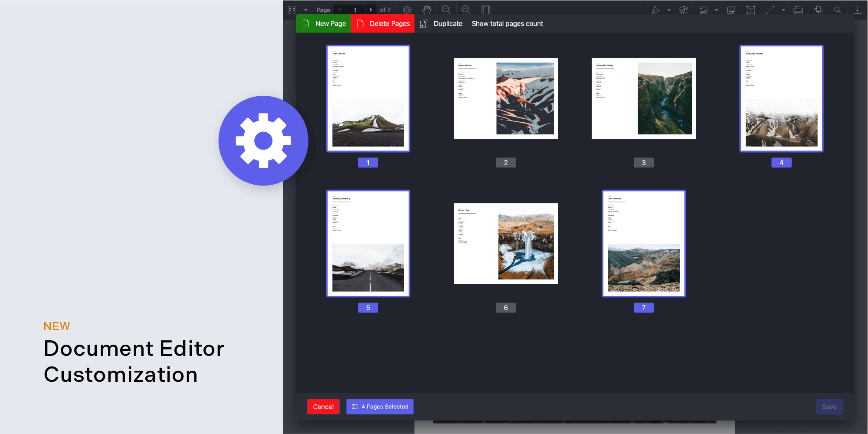
Task: Deselect the page 7 thumbnail
Action: click(x=643, y=243)
